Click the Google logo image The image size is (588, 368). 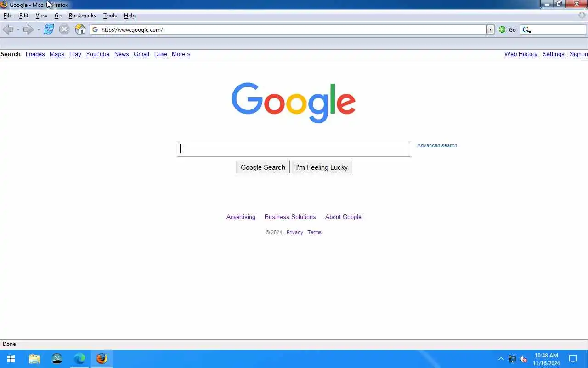(294, 103)
